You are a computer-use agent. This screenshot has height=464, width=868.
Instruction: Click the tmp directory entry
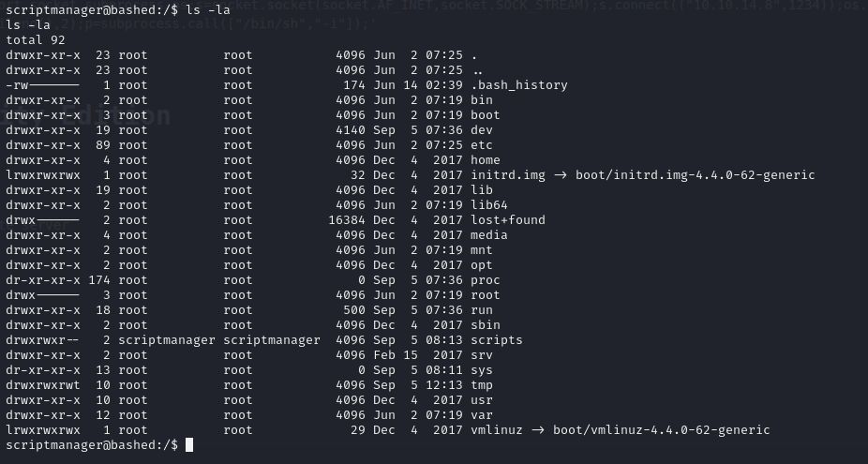(x=481, y=385)
